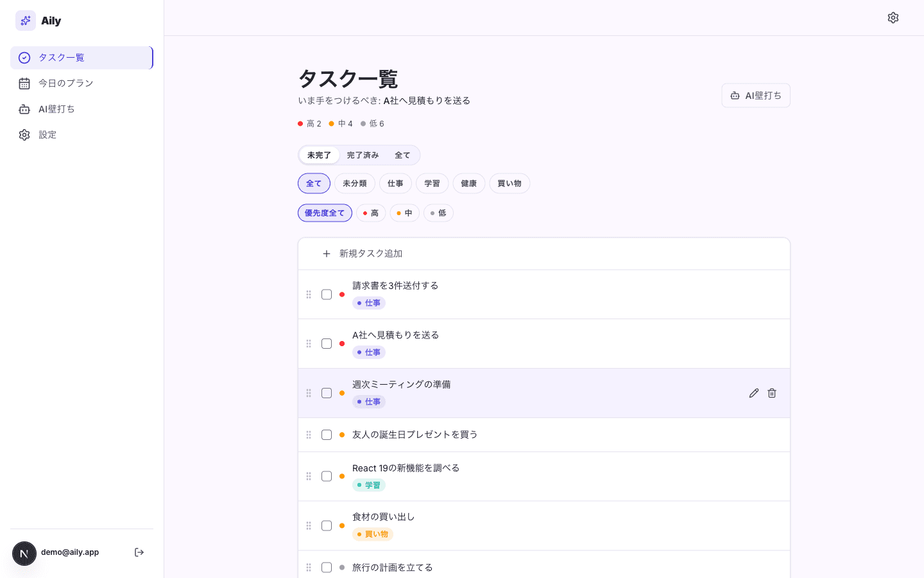Filter by 低 priority
Screen dimensions: 924x578
click(438, 213)
